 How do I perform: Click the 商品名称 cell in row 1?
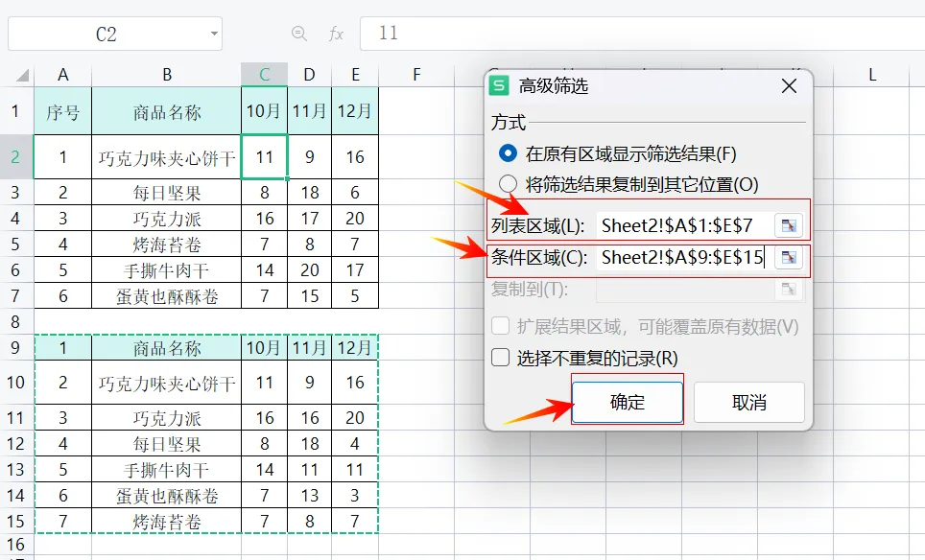(166, 111)
